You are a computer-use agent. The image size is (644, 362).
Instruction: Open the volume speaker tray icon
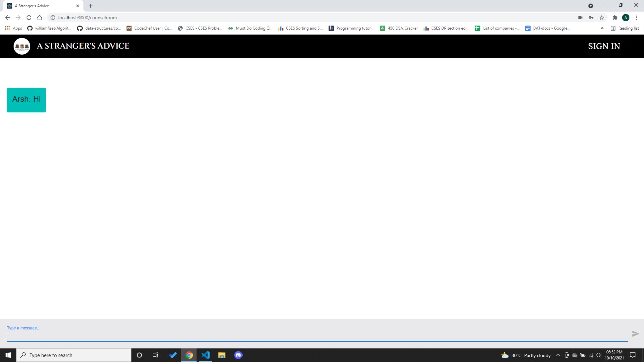click(x=599, y=355)
